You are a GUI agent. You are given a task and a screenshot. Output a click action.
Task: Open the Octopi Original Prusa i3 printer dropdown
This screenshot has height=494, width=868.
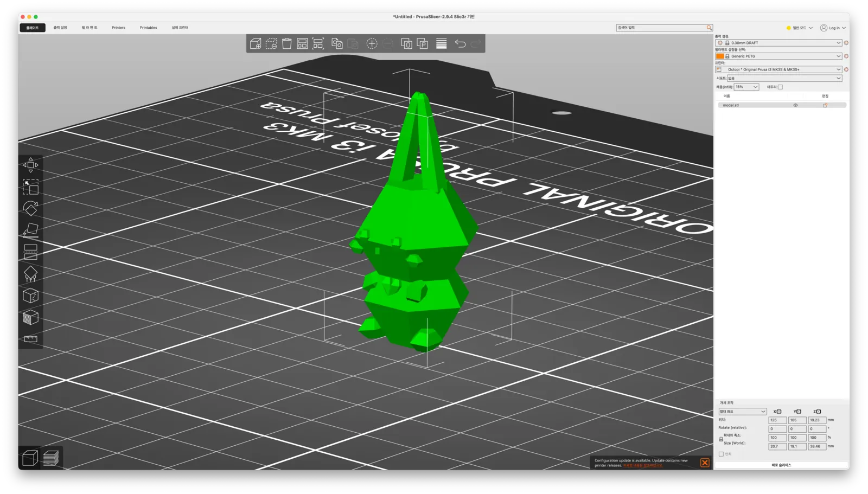[779, 69]
